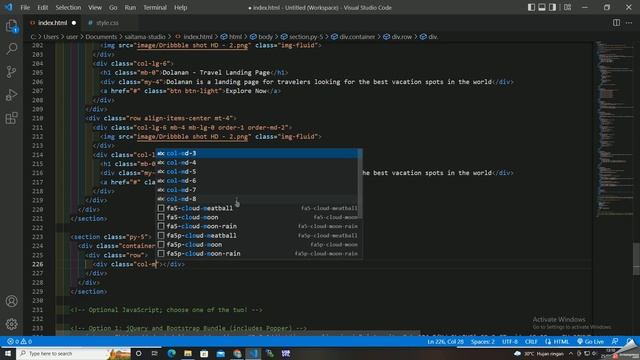
Task: Click the Split Editor Right icon
Action: coord(616,23)
